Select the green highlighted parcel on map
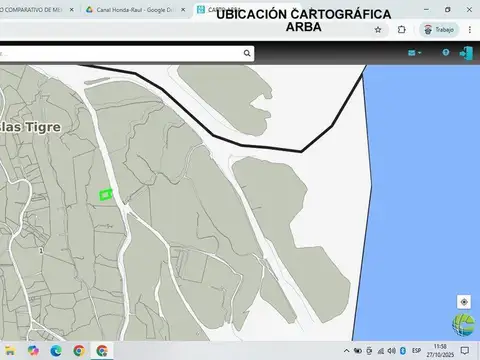This screenshot has height=360, width=480. 106,195
